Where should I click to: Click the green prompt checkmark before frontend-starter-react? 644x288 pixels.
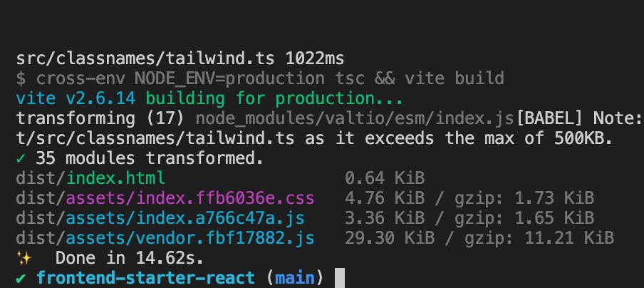[x=20, y=276]
